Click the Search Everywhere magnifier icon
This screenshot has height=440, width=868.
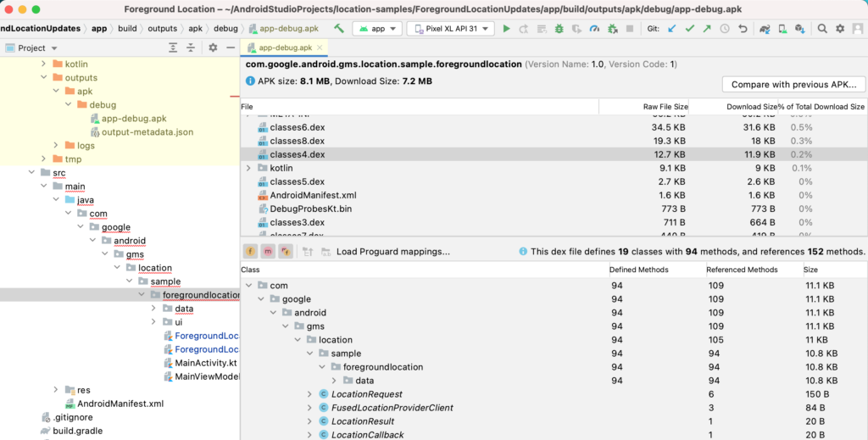coord(822,28)
